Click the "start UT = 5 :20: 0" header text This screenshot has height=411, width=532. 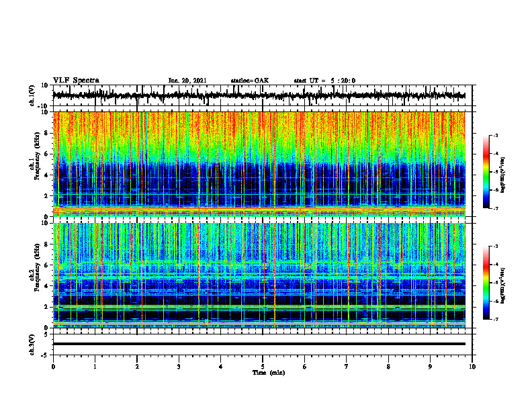[x=324, y=81]
